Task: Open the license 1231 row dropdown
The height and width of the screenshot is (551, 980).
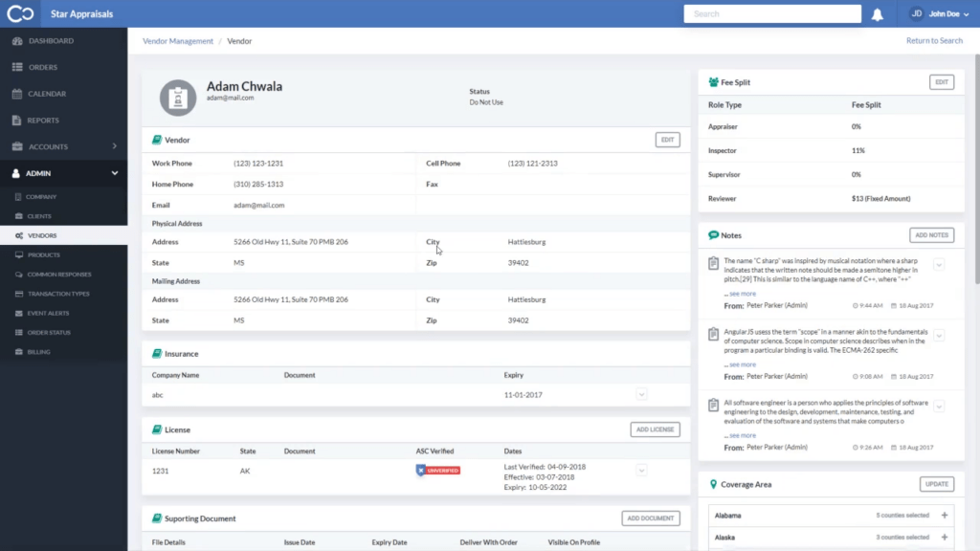Action: click(x=641, y=471)
